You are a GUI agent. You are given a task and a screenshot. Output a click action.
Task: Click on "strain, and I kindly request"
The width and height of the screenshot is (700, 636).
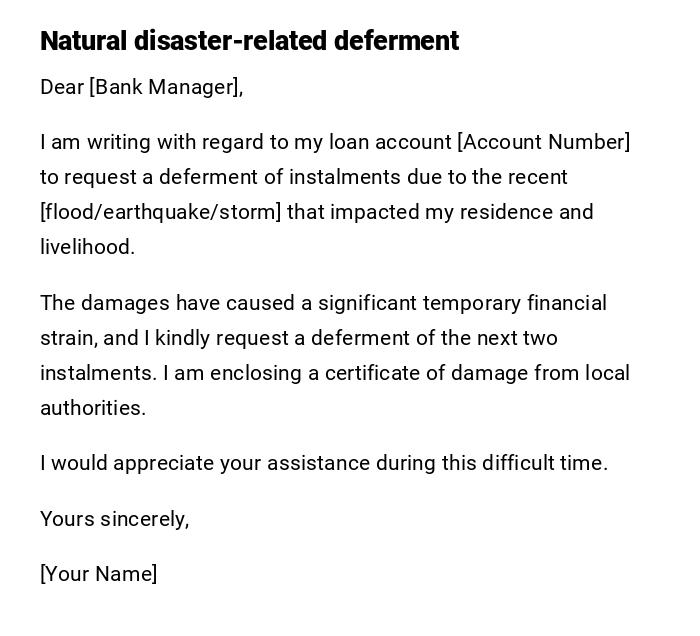[x=166, y=338]
